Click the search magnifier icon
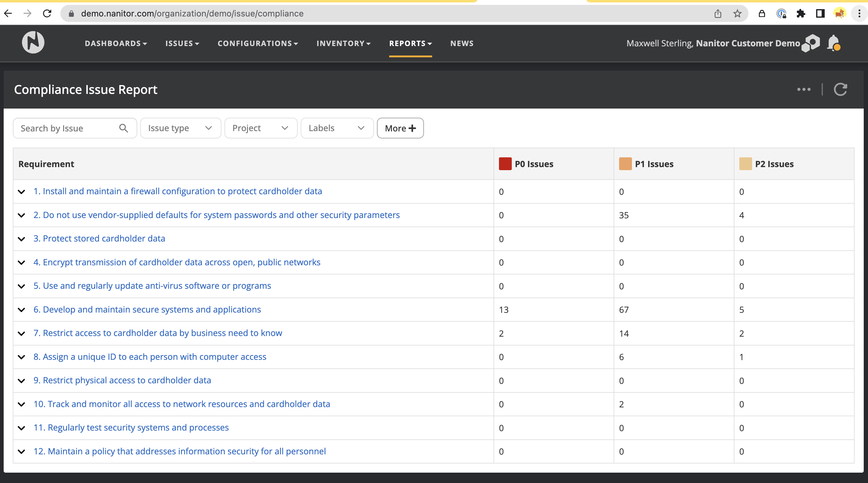Viewport: 868px width, 483px height. (x=123, y=128)
